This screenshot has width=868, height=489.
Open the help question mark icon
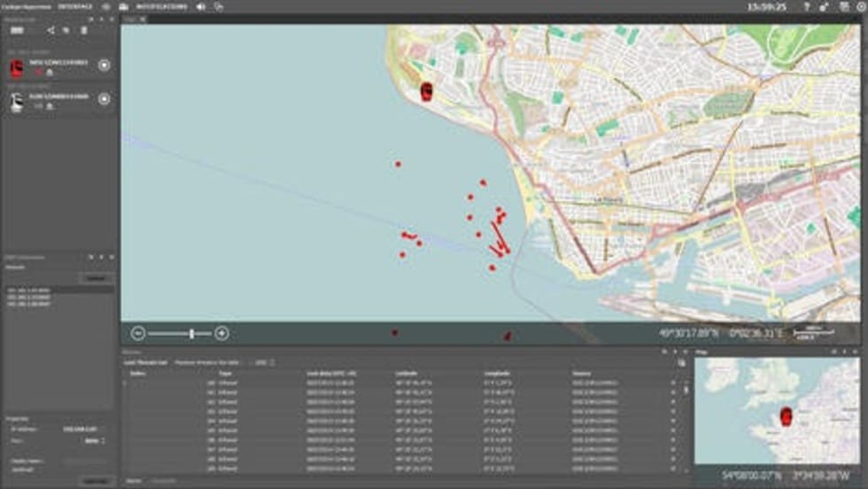tap(806, 6)
